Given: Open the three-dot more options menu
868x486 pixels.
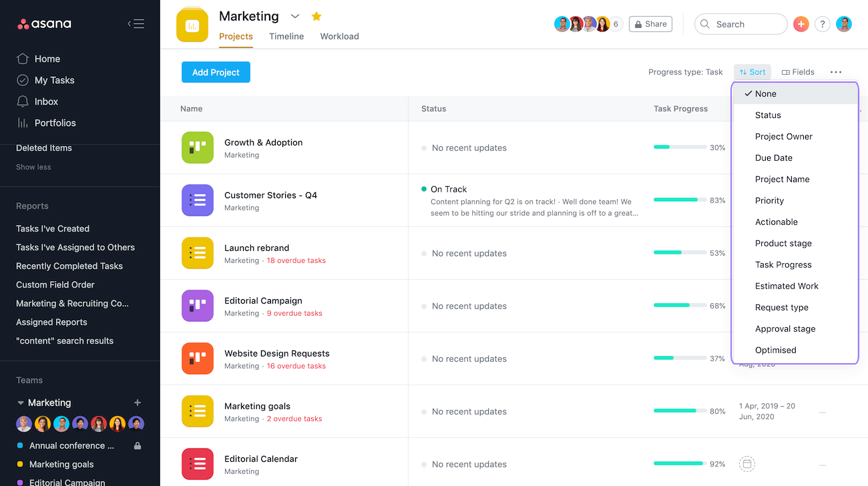Looking at the screenshot, I should click(x=836, y=72).
